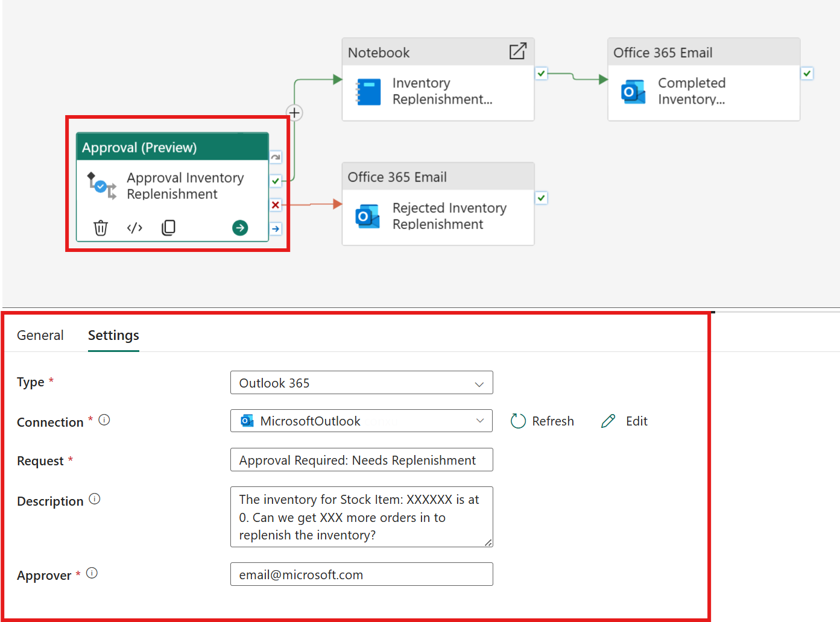Open the Type dropdown showing Outlook 365
This screenshot has height=622, width=840.
(362, 383)
